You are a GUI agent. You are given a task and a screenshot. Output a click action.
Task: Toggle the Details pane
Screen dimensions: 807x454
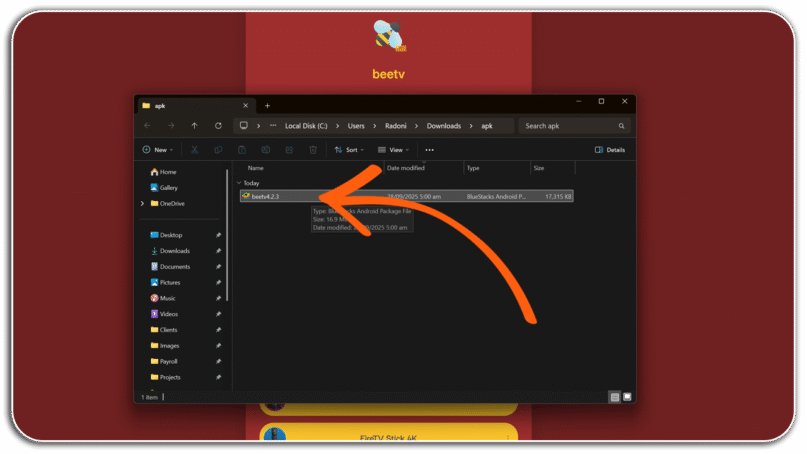coord(610,150)
